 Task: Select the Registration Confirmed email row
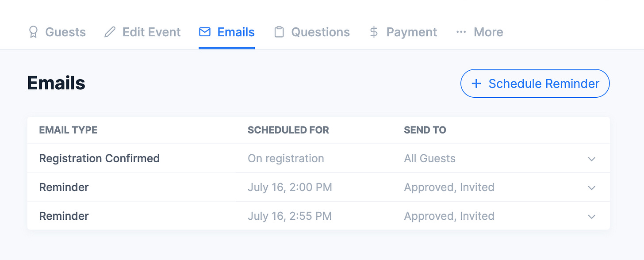(100, 158)
